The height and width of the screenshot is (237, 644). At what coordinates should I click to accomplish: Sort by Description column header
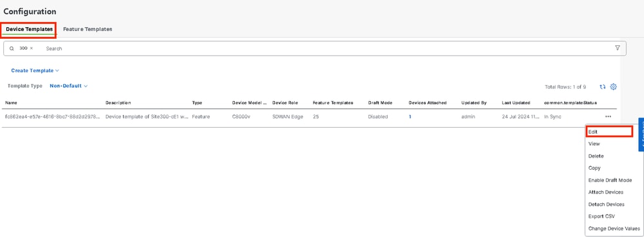pyautogui.click(x=118, y=103)
